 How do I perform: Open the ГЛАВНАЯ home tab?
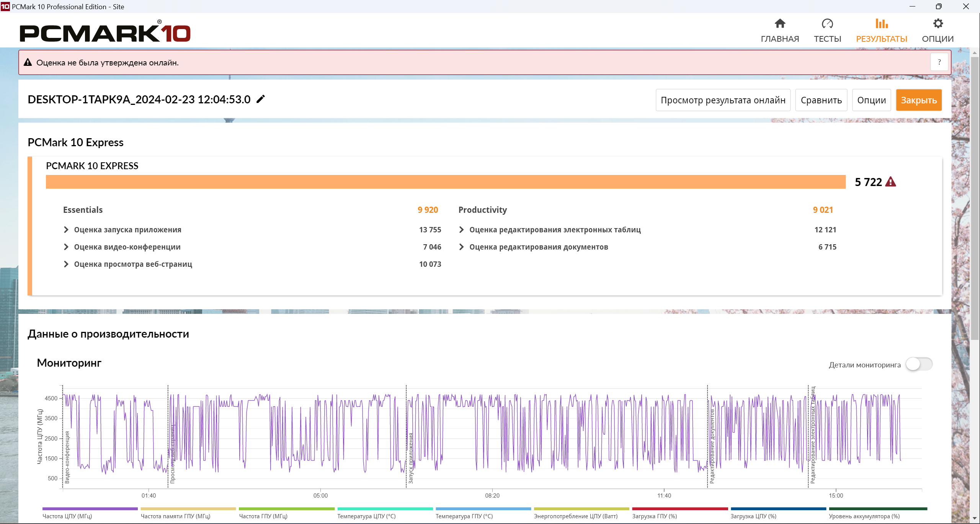tap(780, 31)
